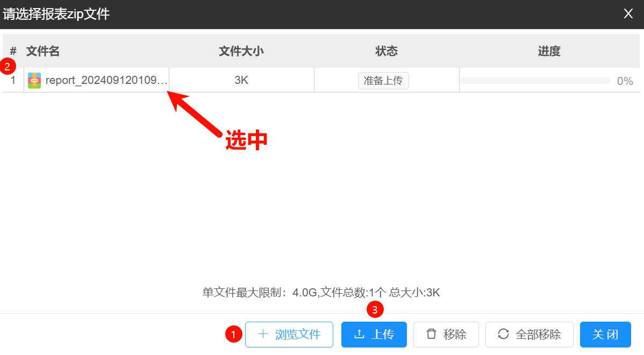Click the 状态 column header

tap(386, 51)
